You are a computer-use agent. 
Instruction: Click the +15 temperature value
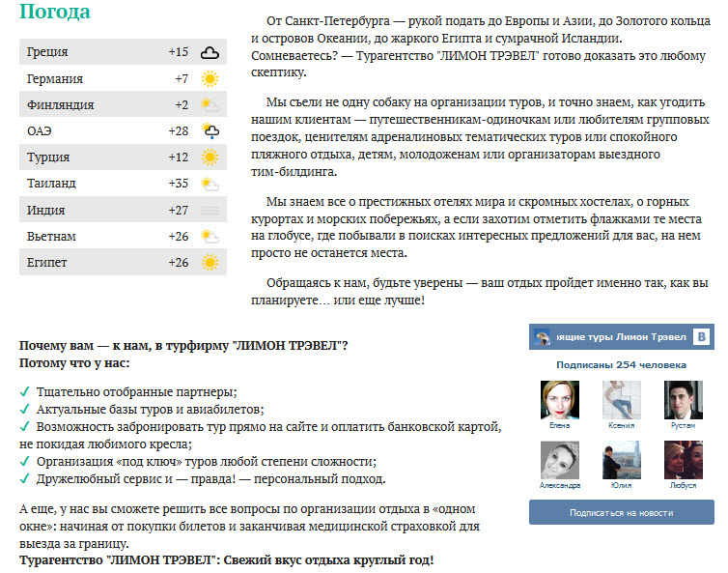(x=179, y=51)
